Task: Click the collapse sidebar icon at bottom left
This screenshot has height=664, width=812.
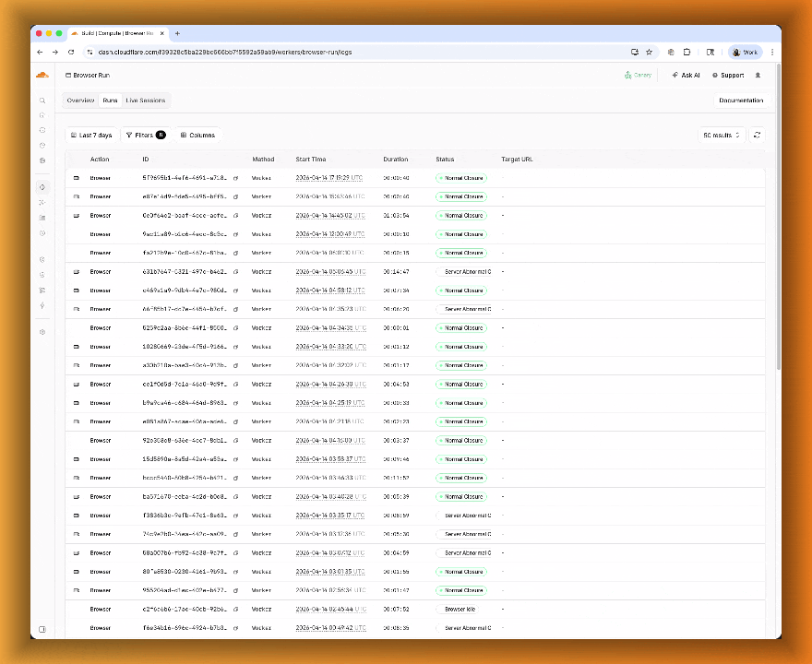Action: tap(42, 628)
